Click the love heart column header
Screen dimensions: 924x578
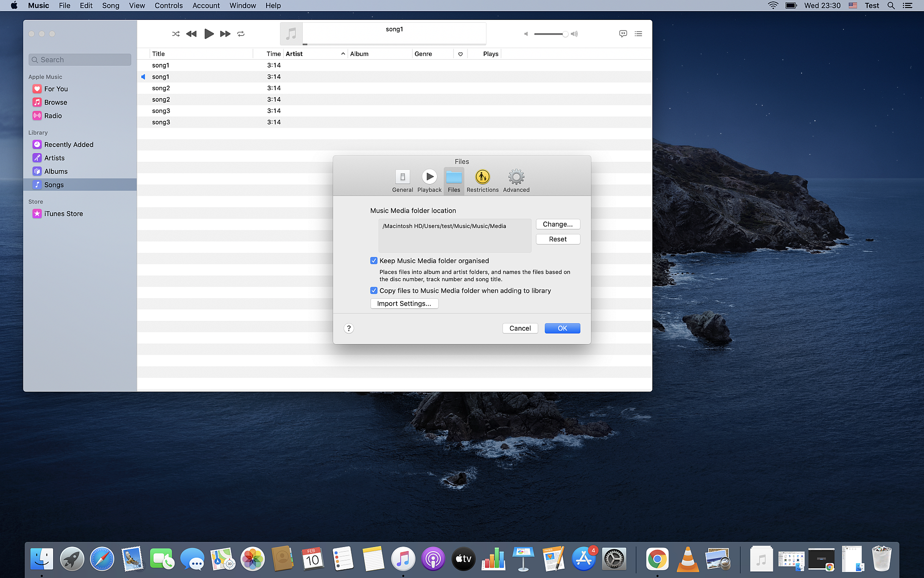(x=460, y=54)
